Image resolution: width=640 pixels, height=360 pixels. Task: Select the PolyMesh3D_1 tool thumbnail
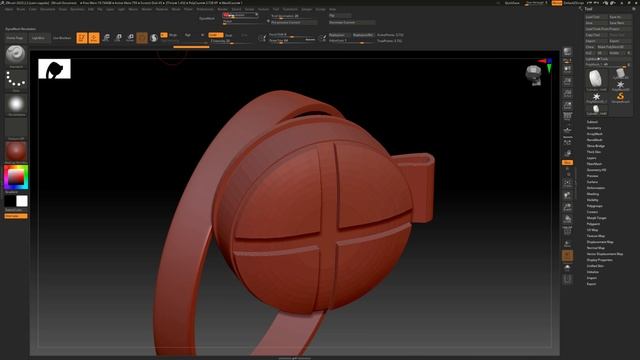click(596, 97)
